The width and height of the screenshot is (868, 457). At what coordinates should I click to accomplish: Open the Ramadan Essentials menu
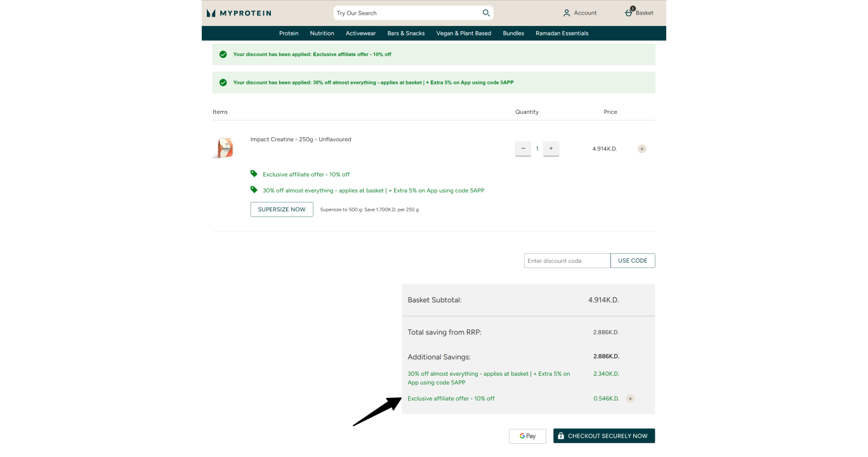(x=562, y=33)
